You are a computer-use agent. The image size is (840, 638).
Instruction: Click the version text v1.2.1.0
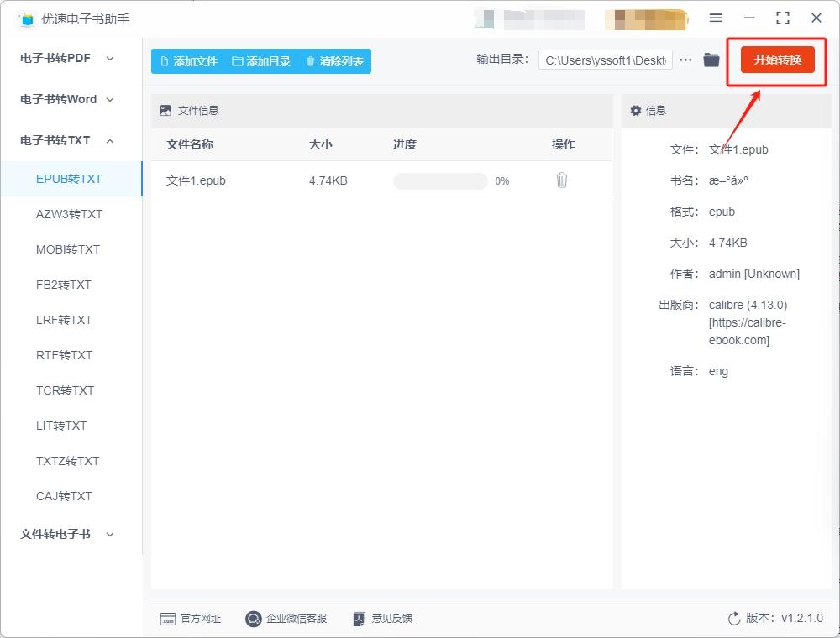click(802, 619)
